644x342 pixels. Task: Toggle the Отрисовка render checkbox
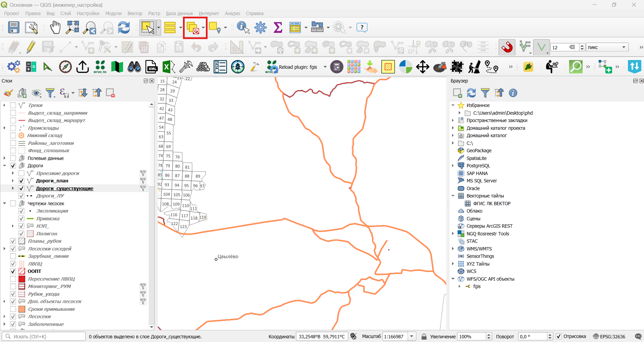(558, 336)
